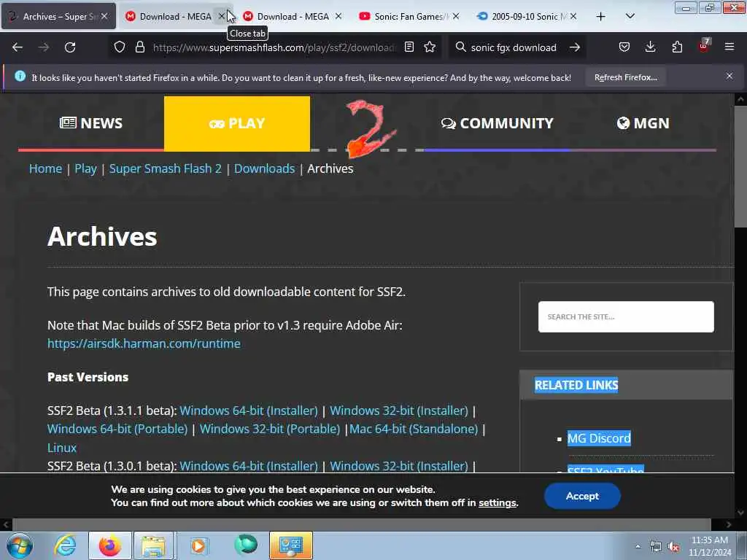Open cookie settings link

click(x=498, y=503)
